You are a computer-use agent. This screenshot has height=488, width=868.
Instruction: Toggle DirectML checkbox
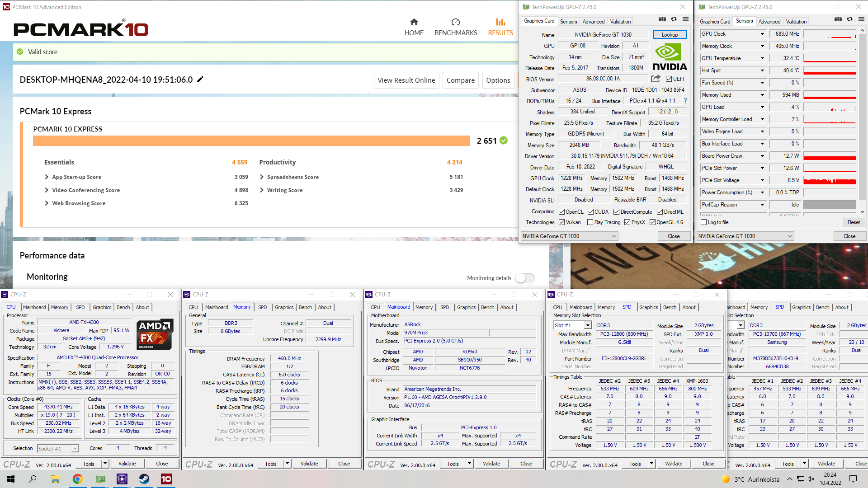(x=660, y=212)
